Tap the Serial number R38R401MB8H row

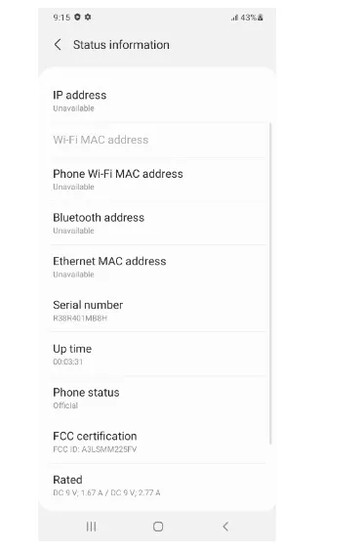[157, 310]
